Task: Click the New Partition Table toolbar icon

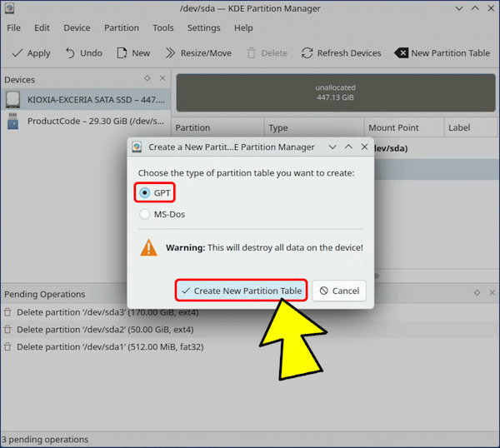Action: (x=401, y=53)
